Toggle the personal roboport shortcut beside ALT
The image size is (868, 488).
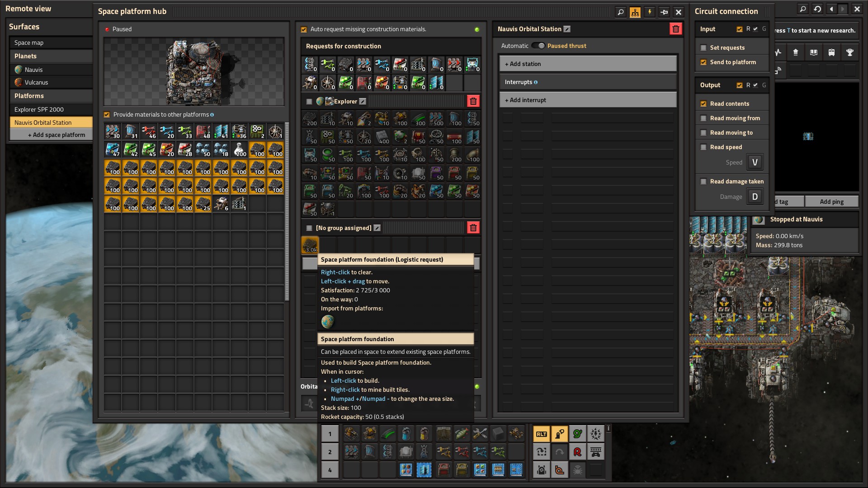click(560, 434)
